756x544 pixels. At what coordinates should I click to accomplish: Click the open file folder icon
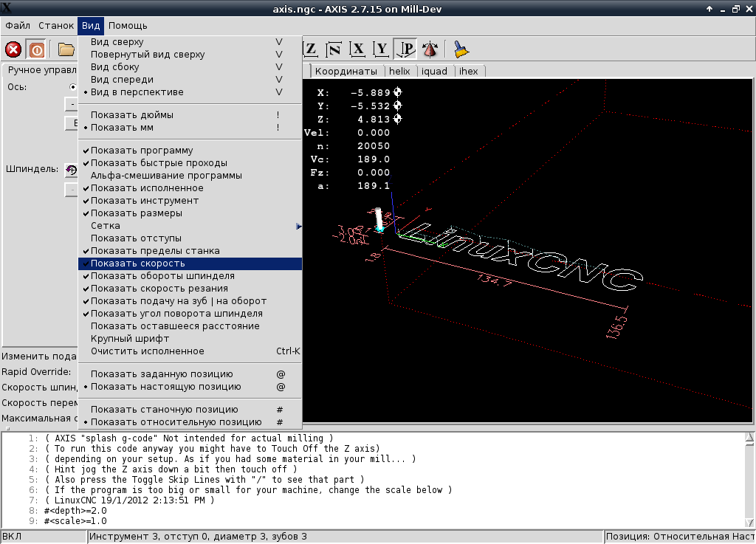click(x=66, y=49)
